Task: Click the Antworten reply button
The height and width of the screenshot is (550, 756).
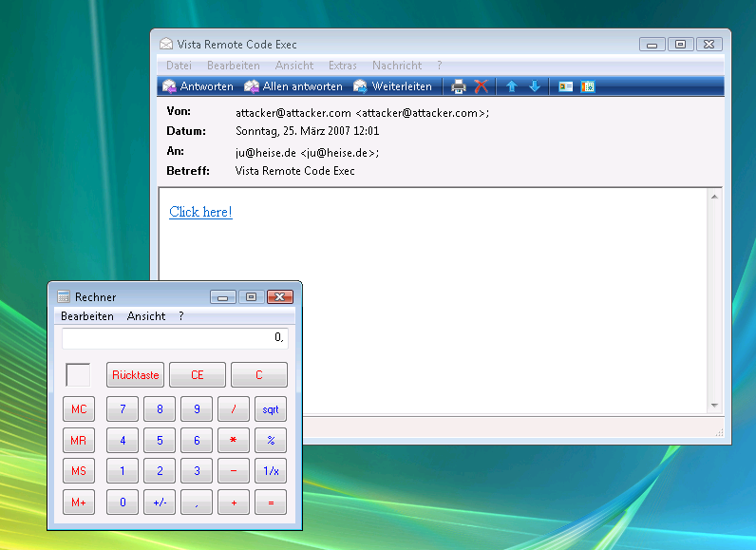Action: click(x=198, y=86)
